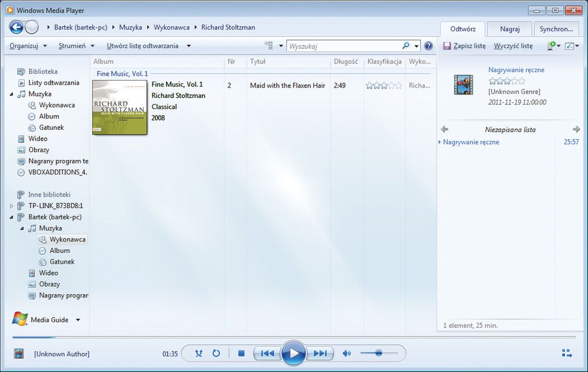
Task: Open the search box dropdown arrow
Action: pos(416,46)
